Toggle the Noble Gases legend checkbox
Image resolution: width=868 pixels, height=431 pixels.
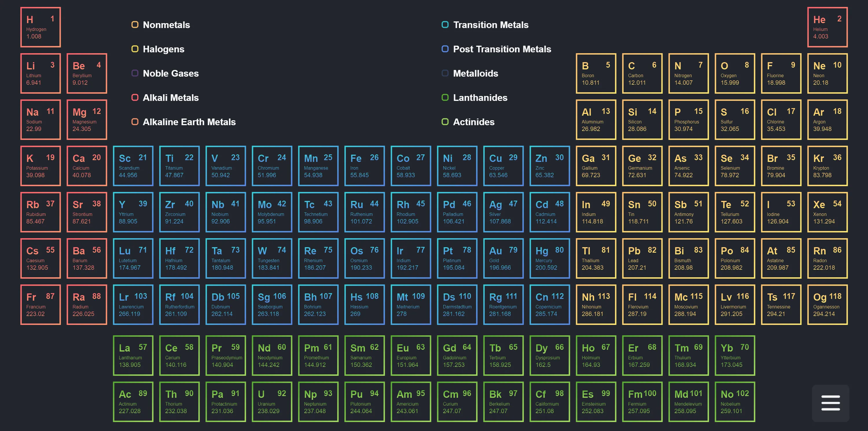135,73
